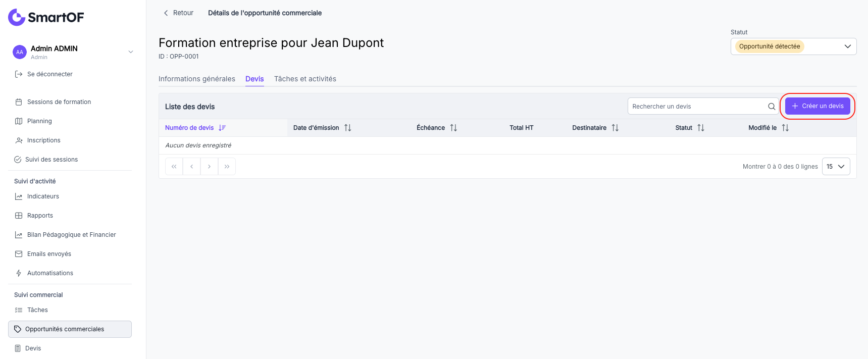Click the Total HT column header
This screenshot has height=359, width=868.
(x=521, y=128)
